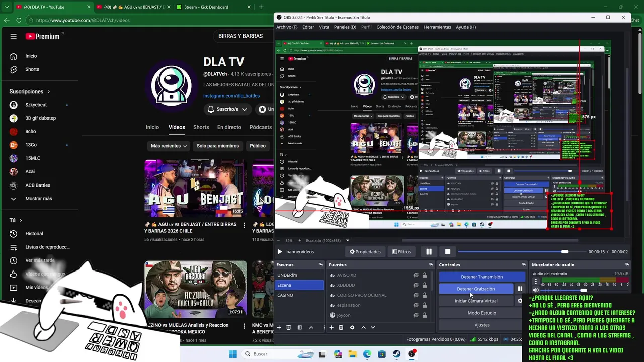Toggle the lock on esplanation source
The image size is (644, 362).
pos(425,305)
